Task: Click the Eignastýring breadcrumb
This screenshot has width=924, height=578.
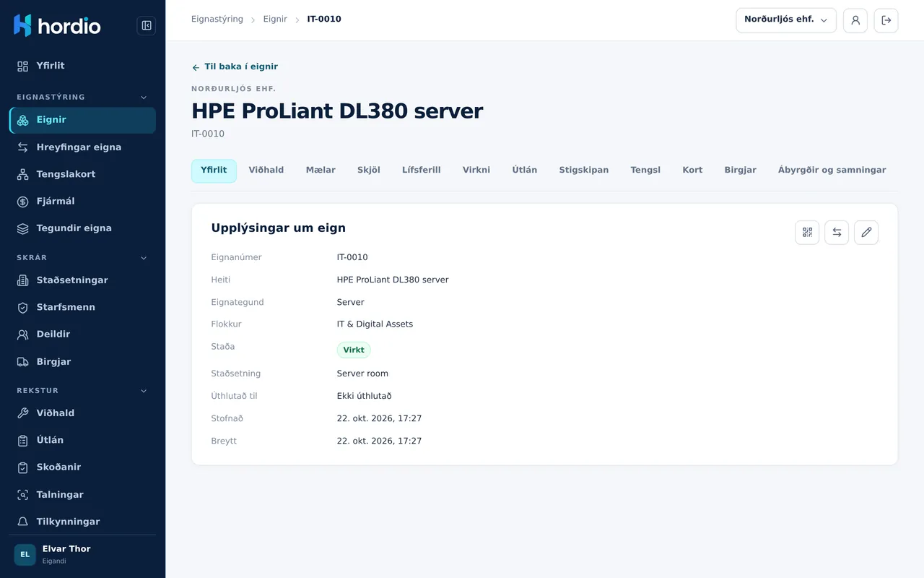Action: click(x=217, y=20)
